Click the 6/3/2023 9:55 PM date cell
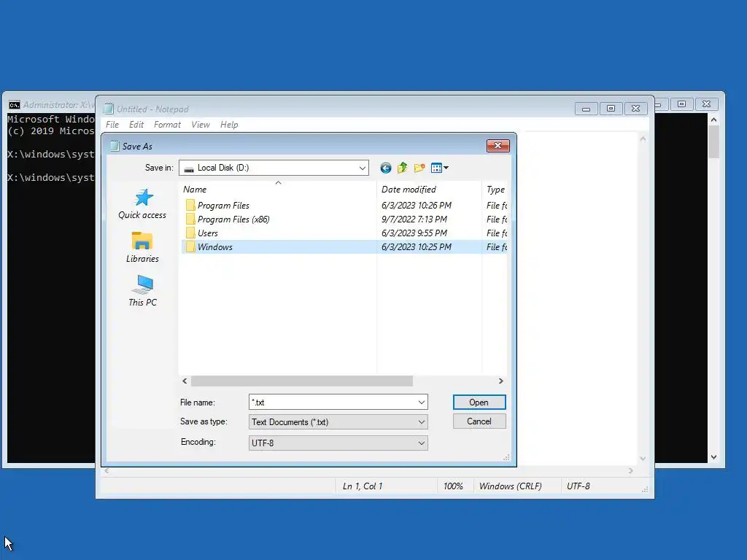 coord(414,233)
